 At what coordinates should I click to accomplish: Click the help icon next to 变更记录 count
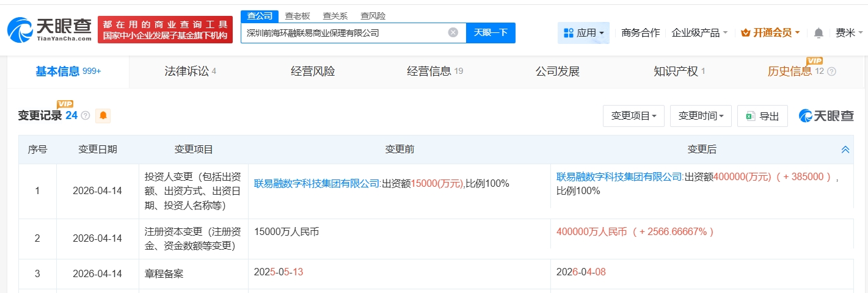pos(86,115)
